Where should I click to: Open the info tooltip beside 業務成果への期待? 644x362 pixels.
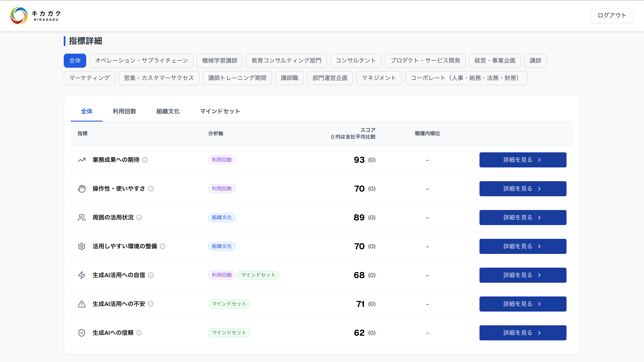(145, 160)
